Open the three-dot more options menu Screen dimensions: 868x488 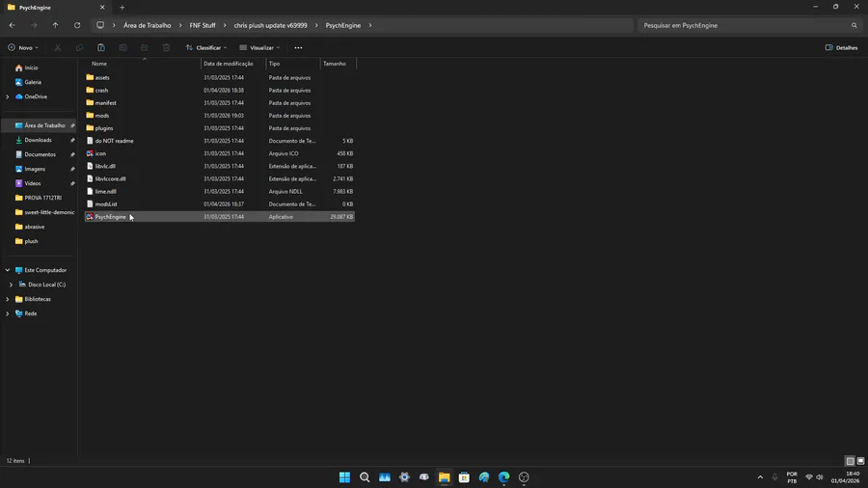[x=298, y=47]
